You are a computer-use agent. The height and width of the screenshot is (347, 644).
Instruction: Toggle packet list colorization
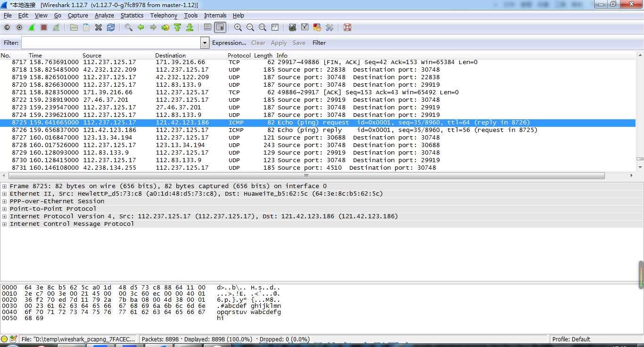207,27
